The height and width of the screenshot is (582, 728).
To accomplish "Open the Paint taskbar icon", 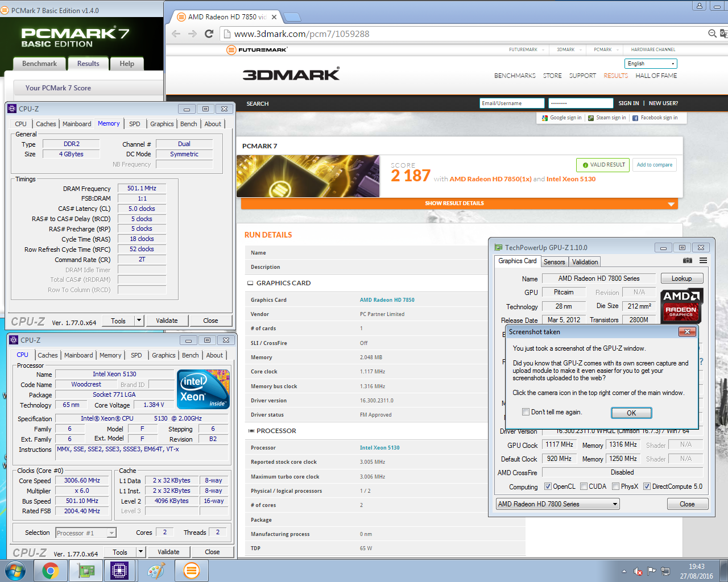I will click(x=156, y=571).
